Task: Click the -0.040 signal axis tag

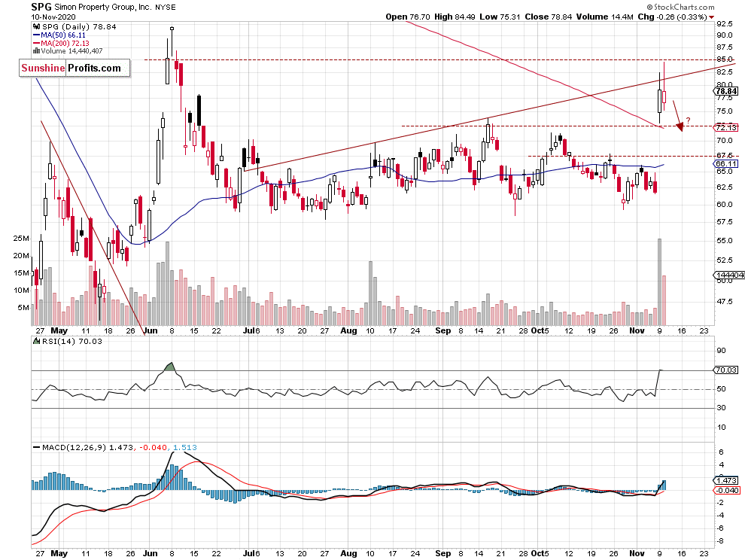Action: [x=728, y=490]
